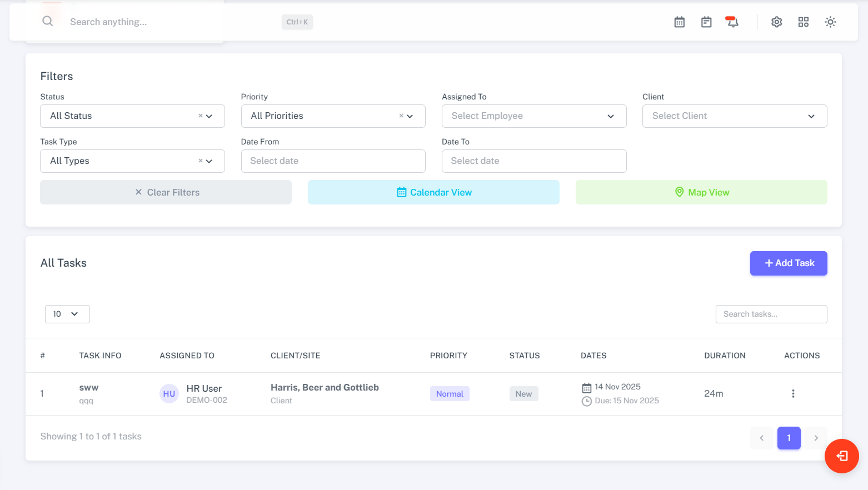The image size is (868, 490).
Task: Open the Date From date picker
Action: pos(333,161)
